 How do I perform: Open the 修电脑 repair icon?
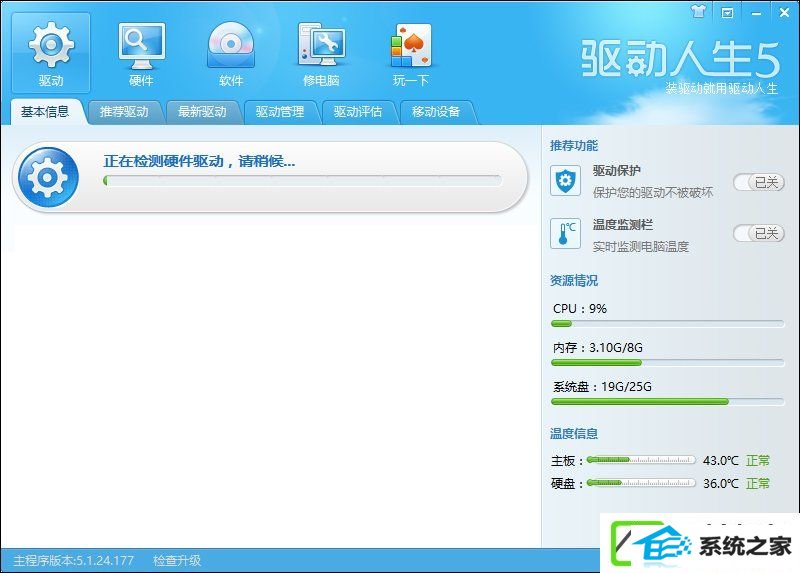point(321,53)
